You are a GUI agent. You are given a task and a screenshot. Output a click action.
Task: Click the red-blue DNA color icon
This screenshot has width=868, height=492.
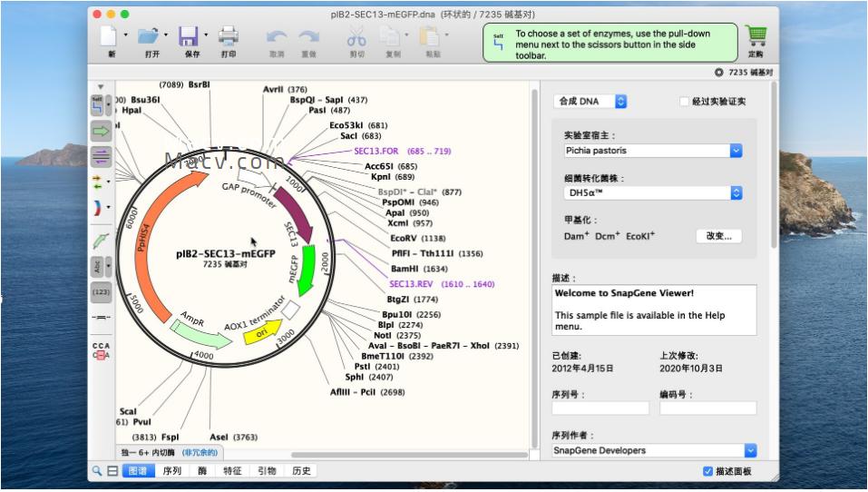pyautogui.click(x=97, y=208)
